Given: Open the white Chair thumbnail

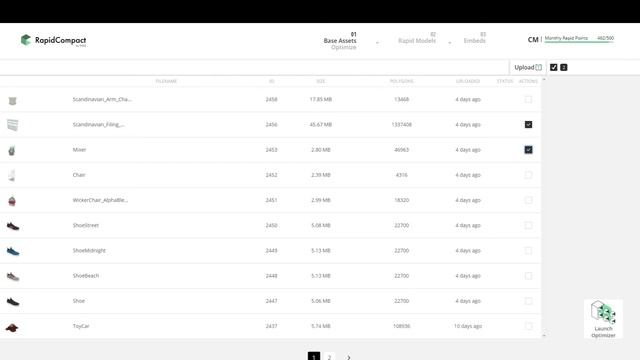Looking at the screenshot, I should [x=12, y=176].
